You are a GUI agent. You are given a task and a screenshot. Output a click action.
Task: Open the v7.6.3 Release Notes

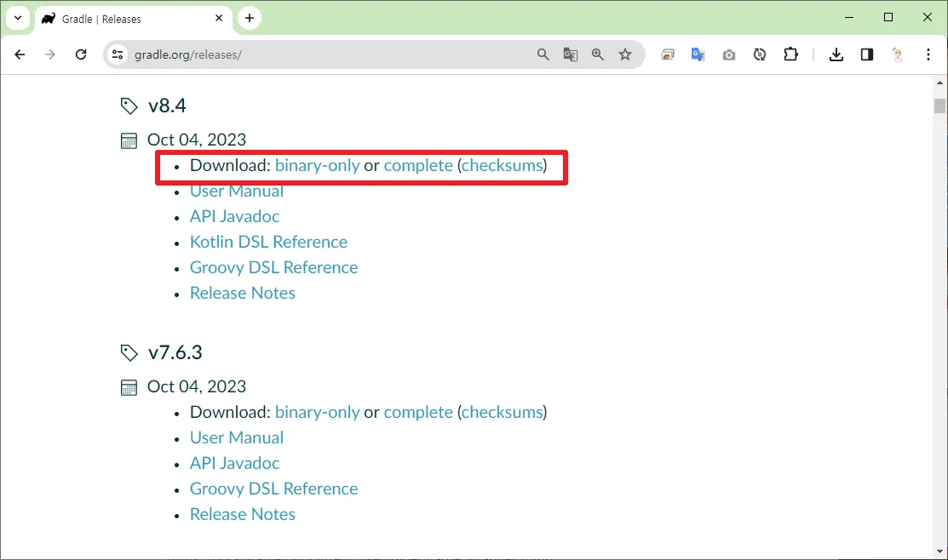click(243, 514)
